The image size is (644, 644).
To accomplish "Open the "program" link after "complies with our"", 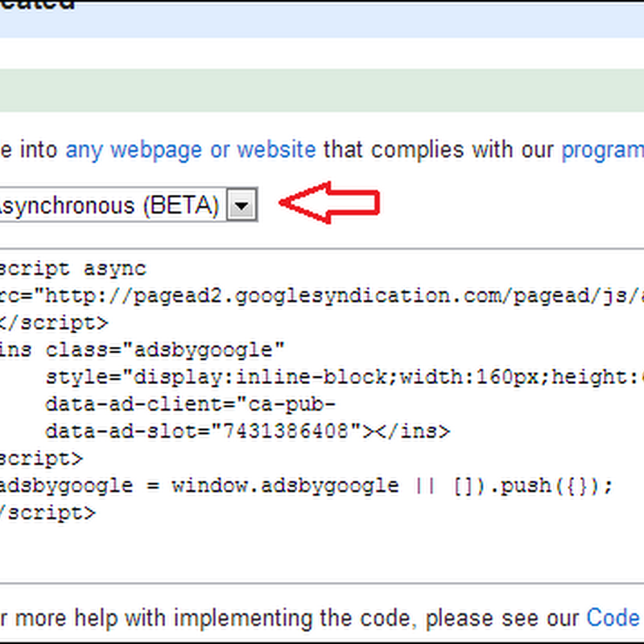I will pyautogui.click(x=602, y=151).
